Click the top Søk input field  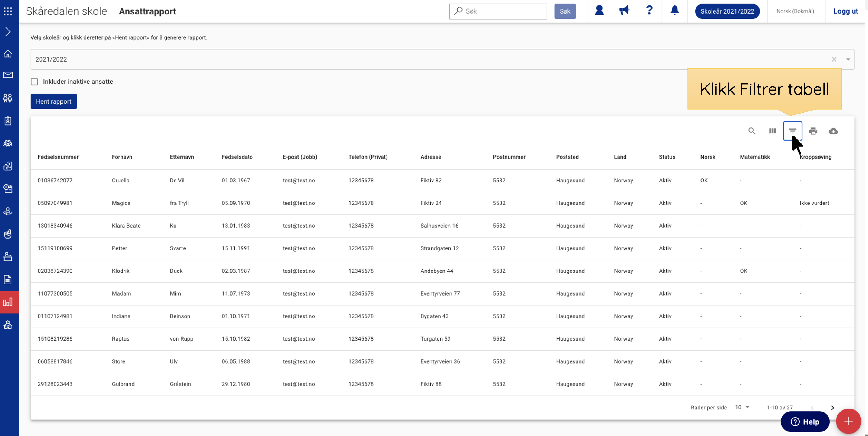pyautogui.click(x=498, y=11)
